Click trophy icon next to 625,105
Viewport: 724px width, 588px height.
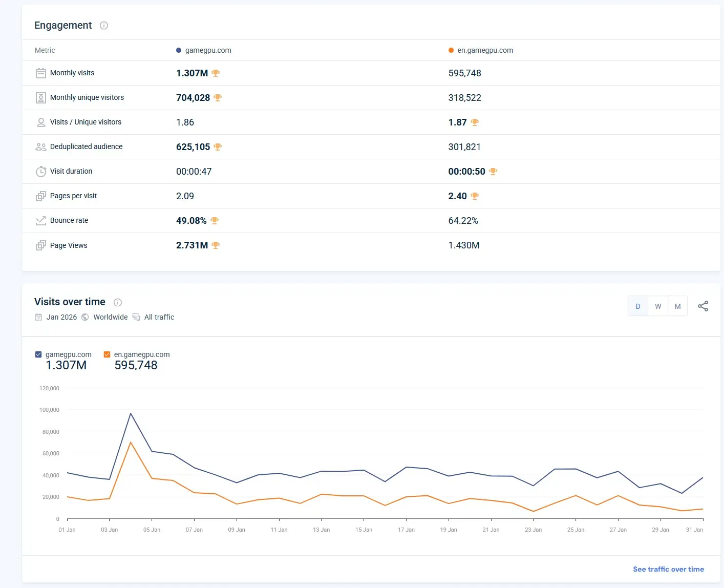(x=218, y=147)
